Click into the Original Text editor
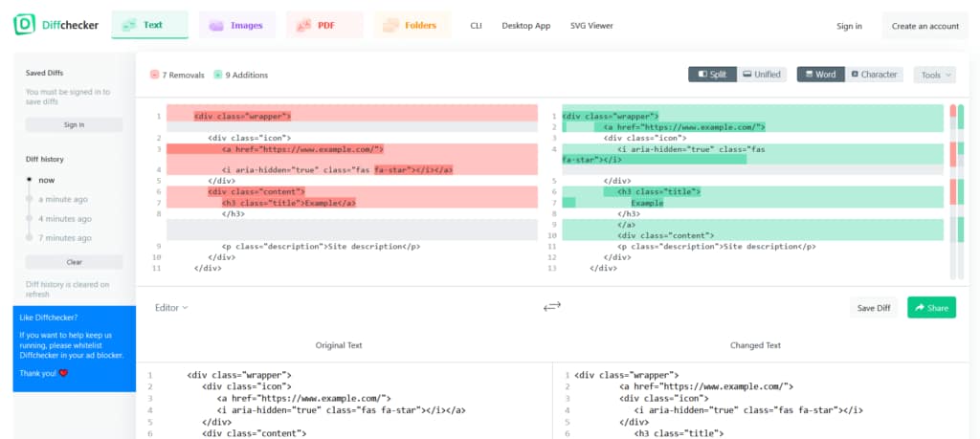Viewport: 980px width, 439px height. coord(344,401)
